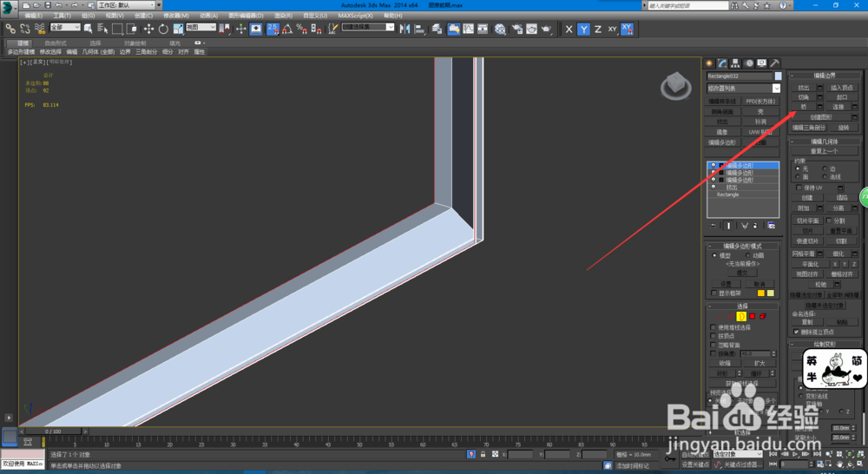Toggle the Y axis constraint button
This screenshot has width=868, height=474.
pyautogui.click(x=583, y=29)
